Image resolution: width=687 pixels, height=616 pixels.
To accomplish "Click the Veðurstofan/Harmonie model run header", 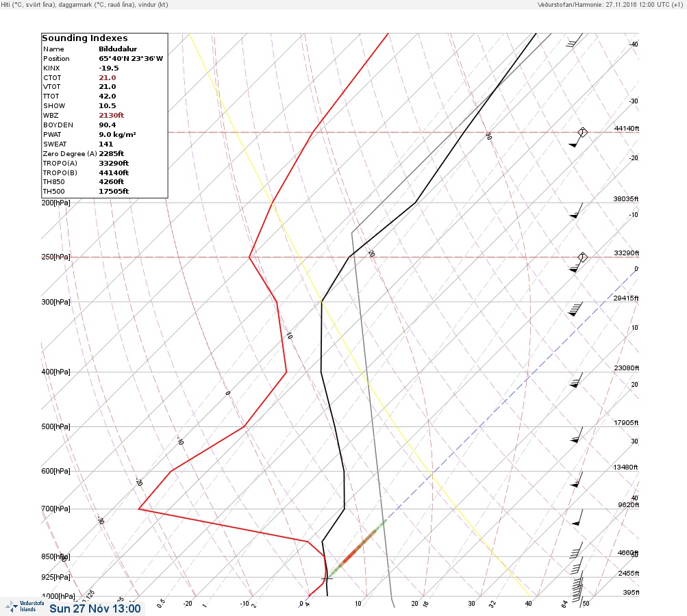I will [610, 4].
